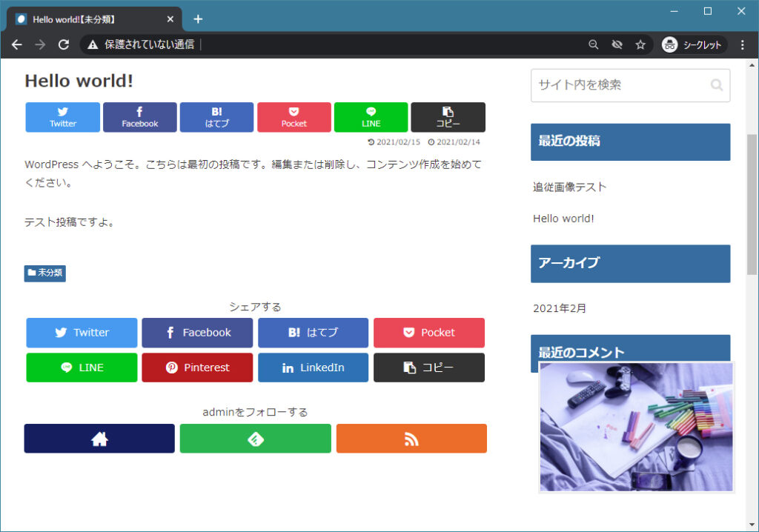
Task: Close the Hello world! browser tab
Action: (170, 19)
